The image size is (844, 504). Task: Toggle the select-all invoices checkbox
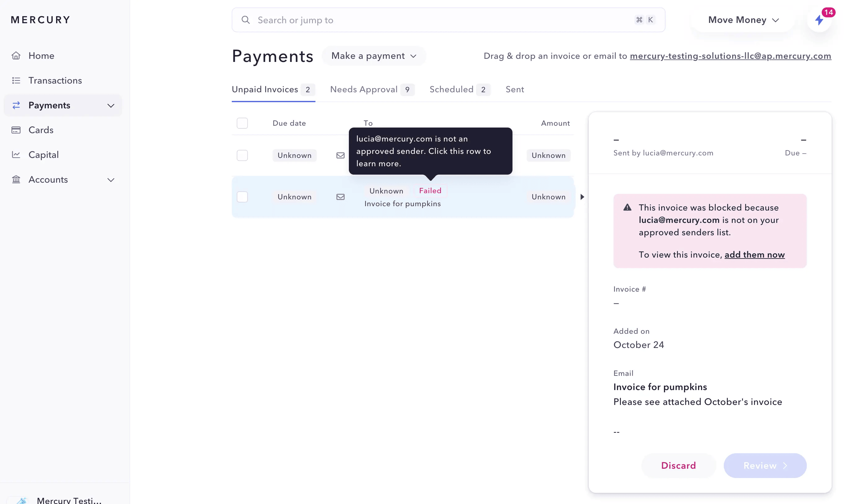tap(242, 123)
